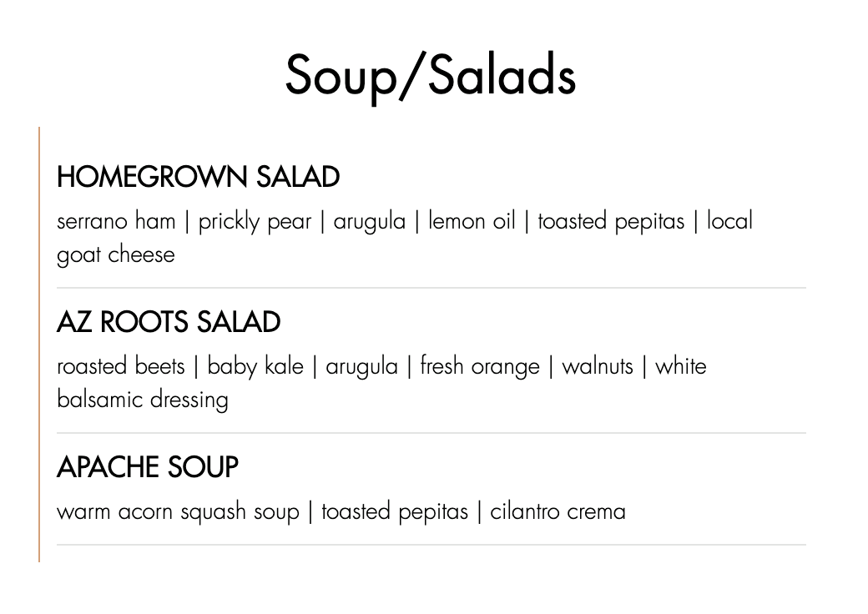Click the balsamic dressing text
The image size is (868, 614).
click(143, 400)
